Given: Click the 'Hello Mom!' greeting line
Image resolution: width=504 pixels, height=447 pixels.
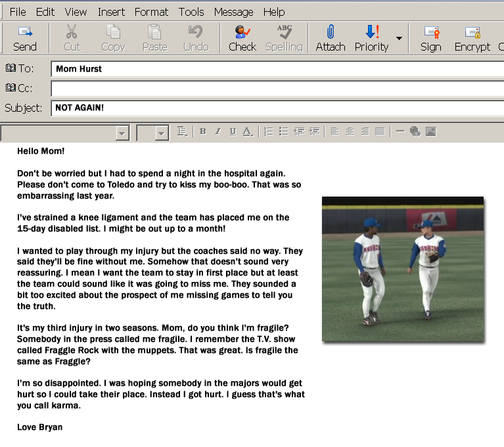Looking at the screenshot, I should [41, 151].
